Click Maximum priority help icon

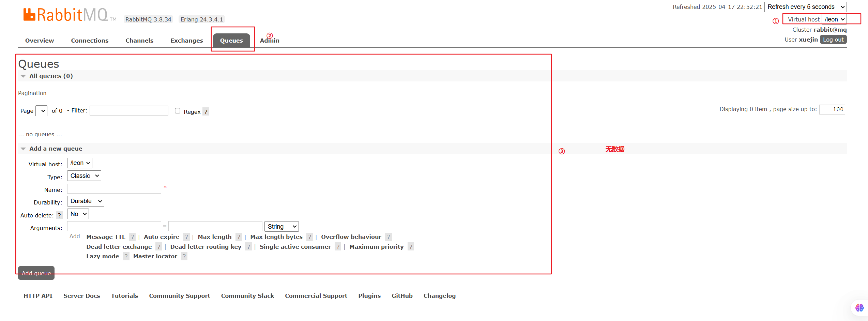411,247
